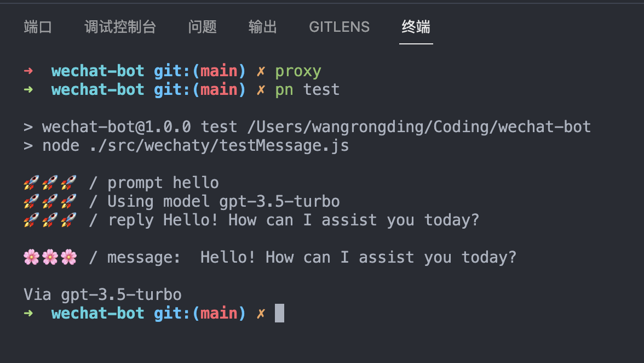The width and height of the screenshot is (644, 363).
Task: Select the 问题 tab
Action: 202,27
